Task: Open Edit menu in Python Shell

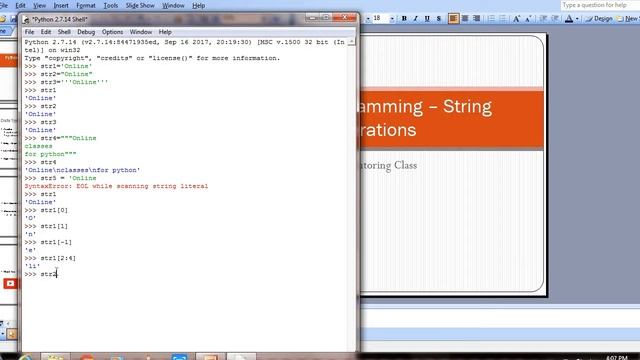Action: pos(46,32)
